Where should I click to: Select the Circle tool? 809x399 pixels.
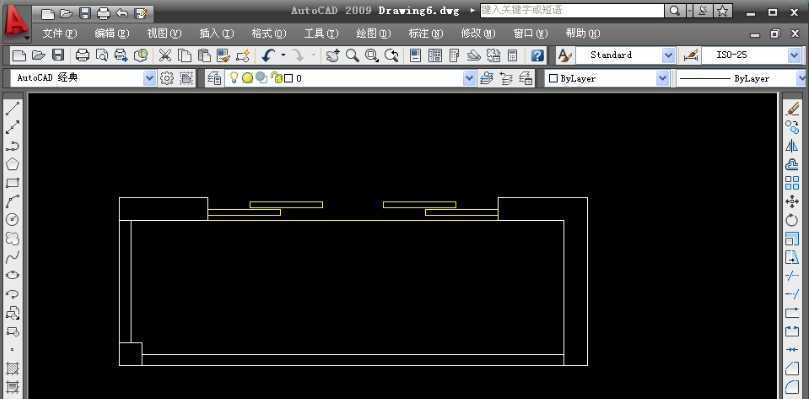[12, 219]
